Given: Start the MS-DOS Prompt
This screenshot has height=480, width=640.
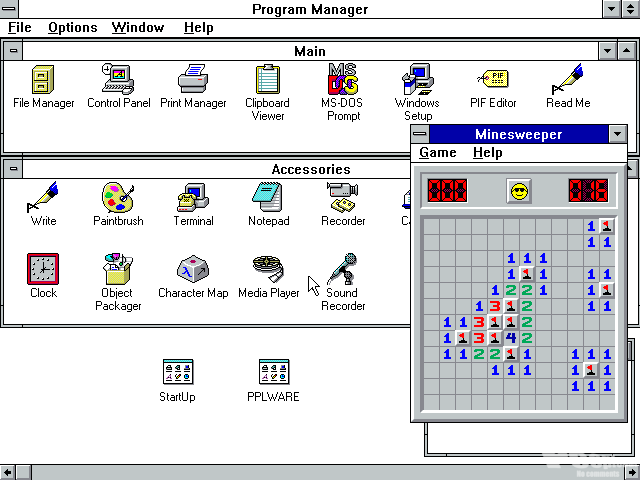Looking at the screenshot, I should (x=343, y=79).
